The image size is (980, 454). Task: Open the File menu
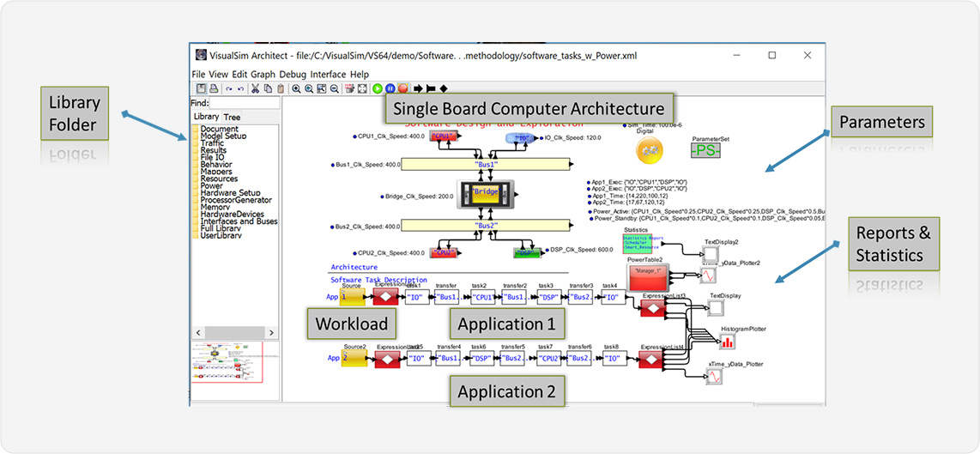pyautogui.click(x=199, y=74)
